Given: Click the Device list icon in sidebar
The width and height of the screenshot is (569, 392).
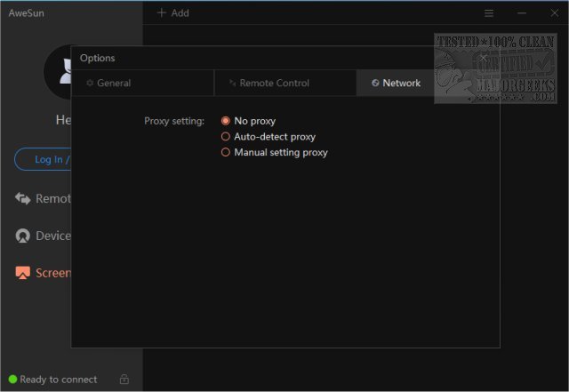Looking at the screenshot, I should 22,236.
